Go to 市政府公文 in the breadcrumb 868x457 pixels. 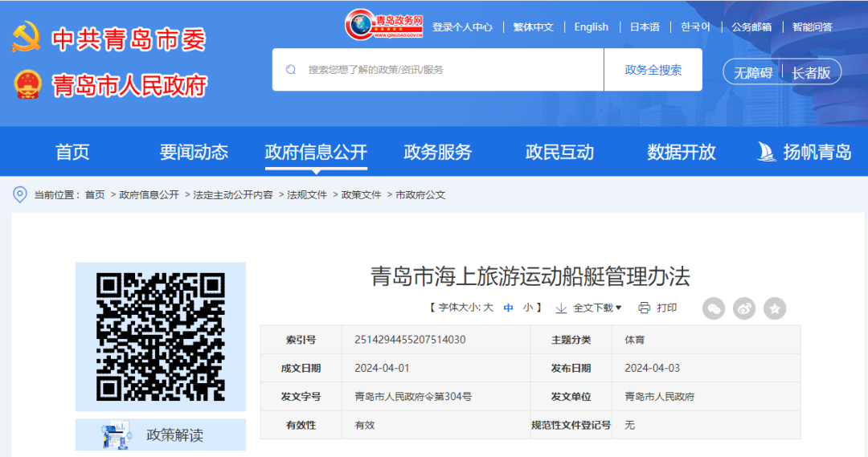420,194
